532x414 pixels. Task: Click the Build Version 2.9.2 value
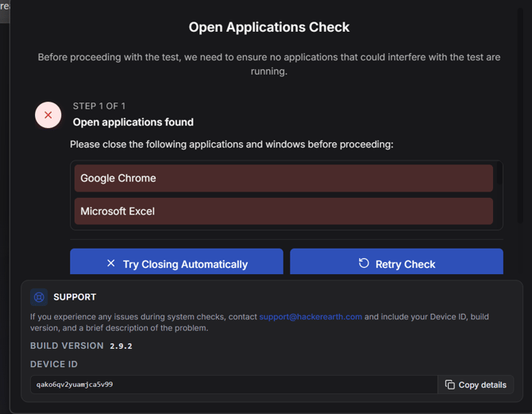tap(121, 346)
